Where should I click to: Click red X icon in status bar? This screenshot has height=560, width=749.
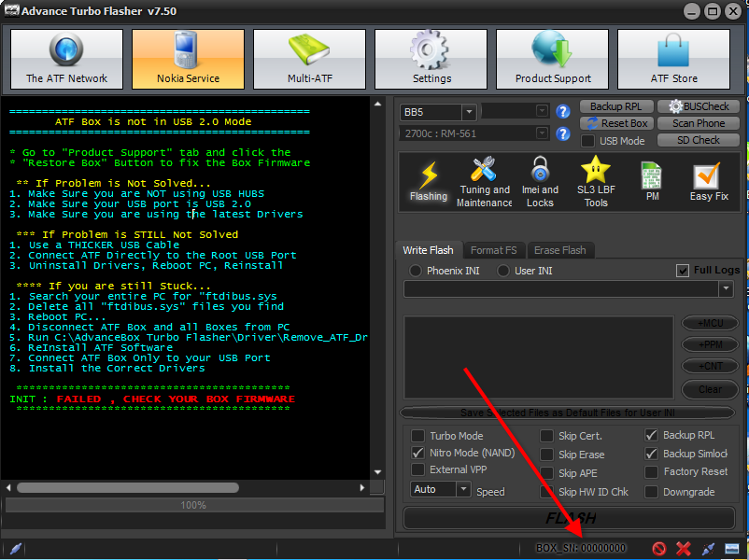click(684, 549)
